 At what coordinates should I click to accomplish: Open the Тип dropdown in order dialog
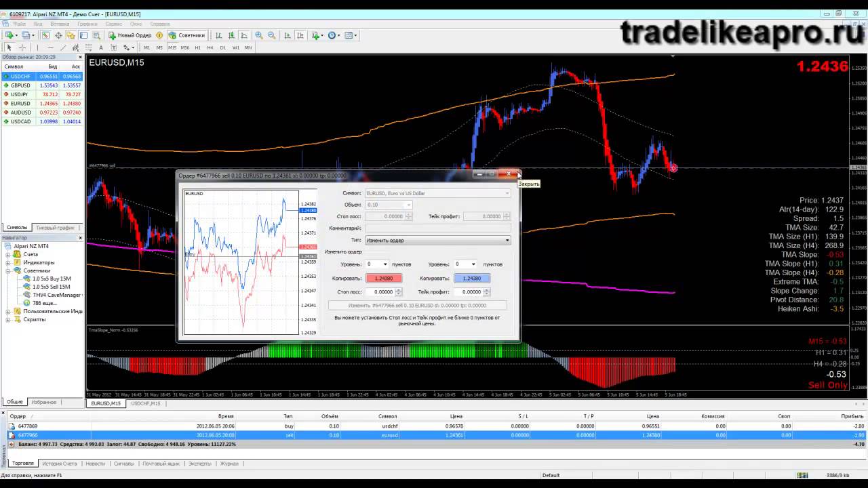438,240
